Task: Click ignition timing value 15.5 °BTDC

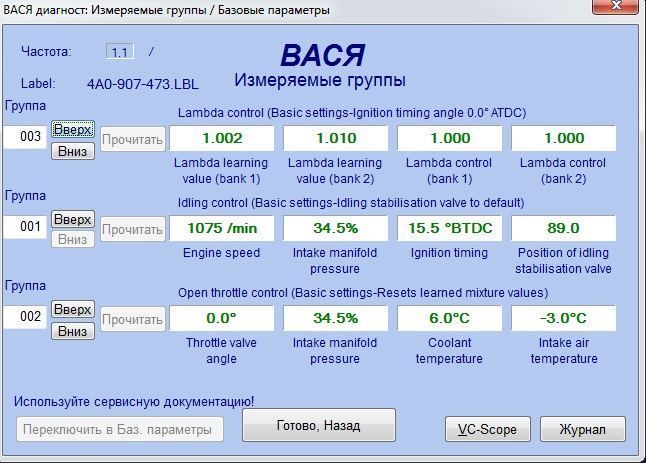Action: tap(449, 228)
